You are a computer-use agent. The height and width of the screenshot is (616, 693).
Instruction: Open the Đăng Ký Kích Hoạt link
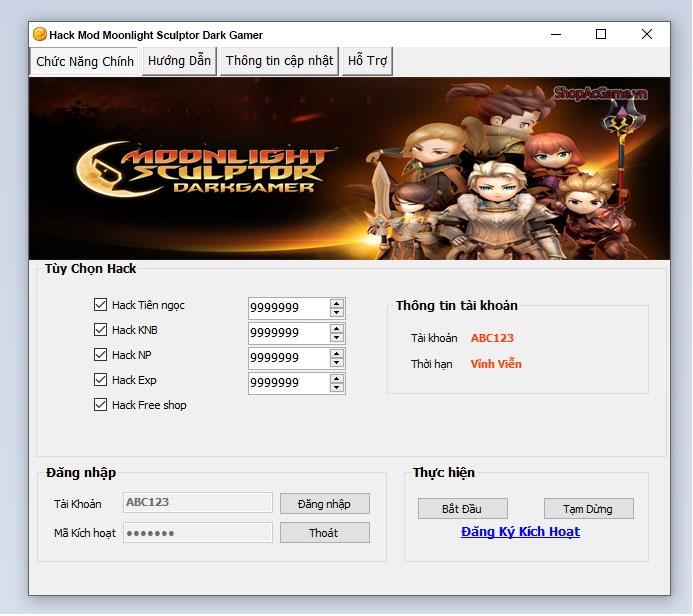pyautogui.click(x=520, y=532)
